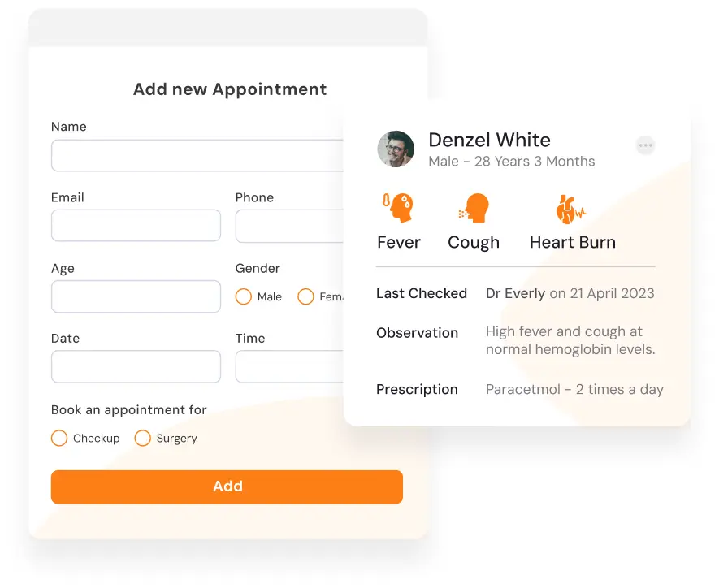Select the Female gender radio button

click(305, 296)
